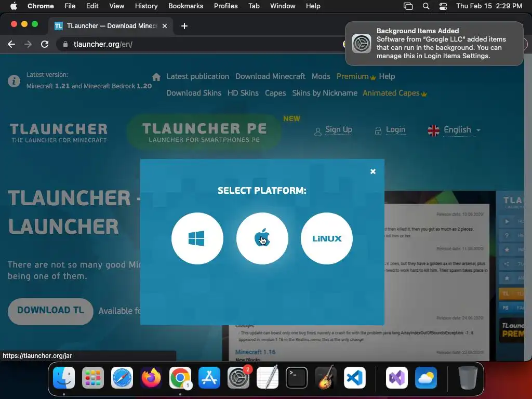Open the Profiles menu

click(225, 6)
